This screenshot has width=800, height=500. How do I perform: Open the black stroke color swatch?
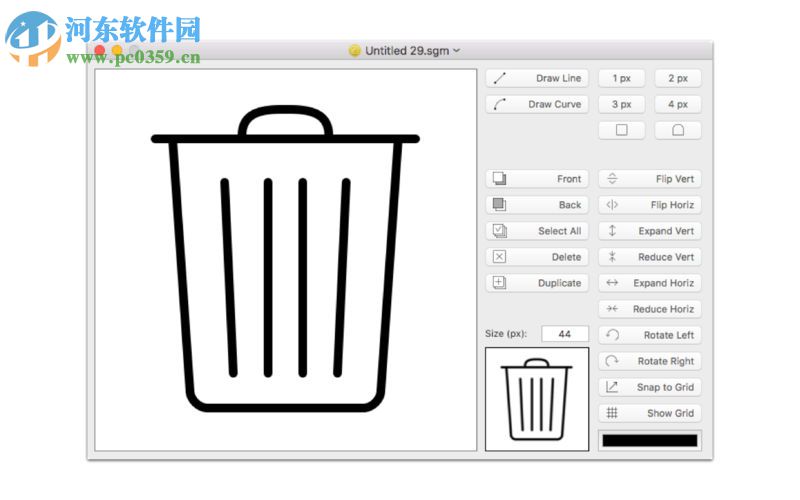pos(649,440)
